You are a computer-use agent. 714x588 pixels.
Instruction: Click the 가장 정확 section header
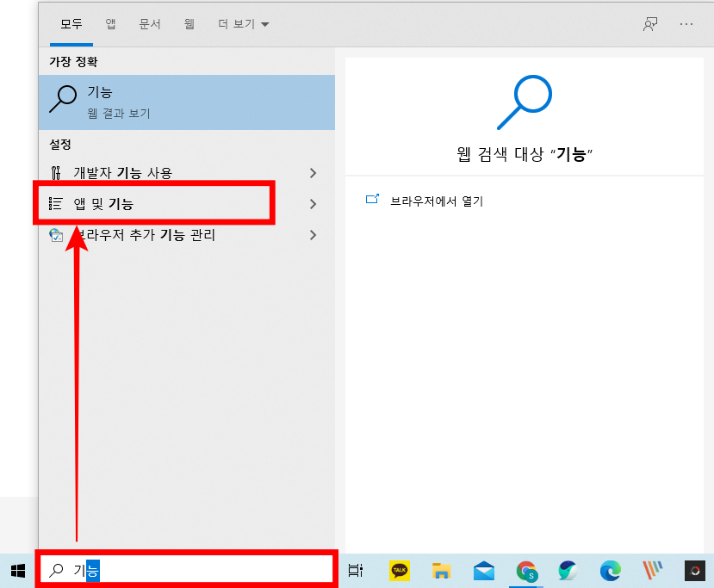click(73, 61)
